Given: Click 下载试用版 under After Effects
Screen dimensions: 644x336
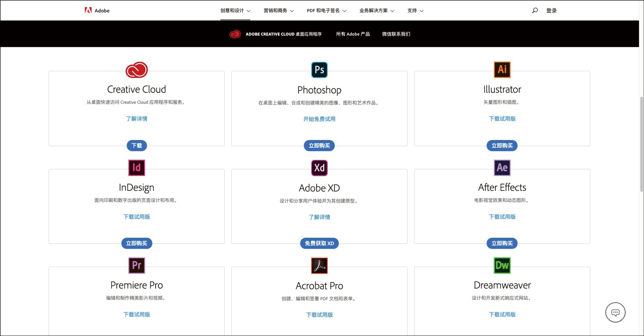Looking at the screenshot, I should tap(502, 217).
